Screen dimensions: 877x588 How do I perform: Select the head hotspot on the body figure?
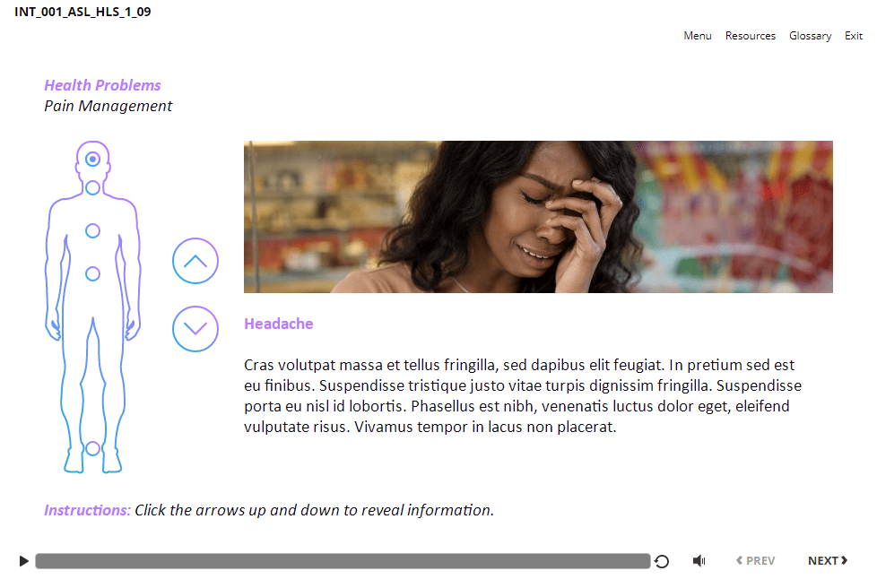click(93, 160)
